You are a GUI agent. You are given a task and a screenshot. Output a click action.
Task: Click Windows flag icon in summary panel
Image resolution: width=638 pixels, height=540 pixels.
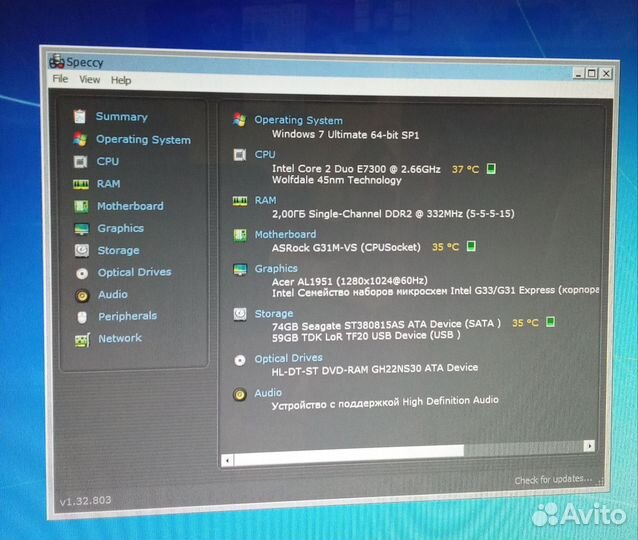[x=240, y=120]
